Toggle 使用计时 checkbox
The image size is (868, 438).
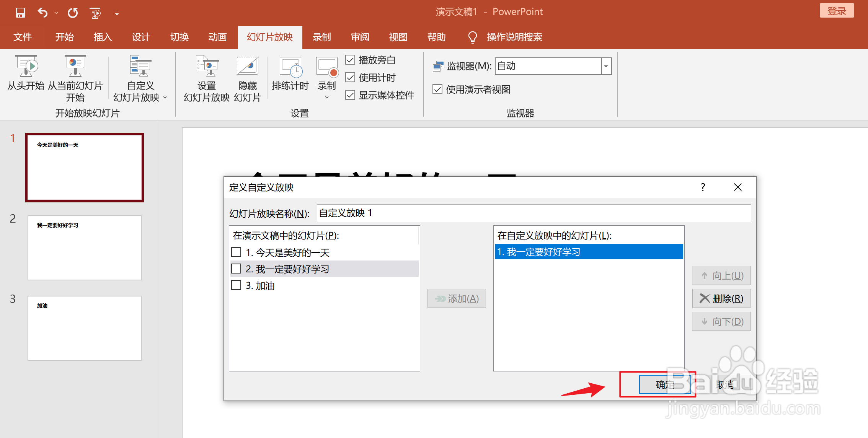350,77
